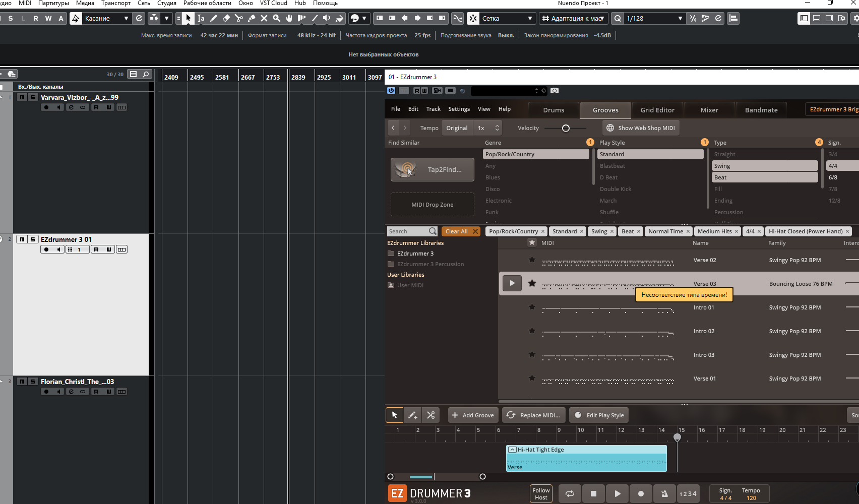Solo the Florian_Christl track
859x504 pixels.
click(33, 382)
